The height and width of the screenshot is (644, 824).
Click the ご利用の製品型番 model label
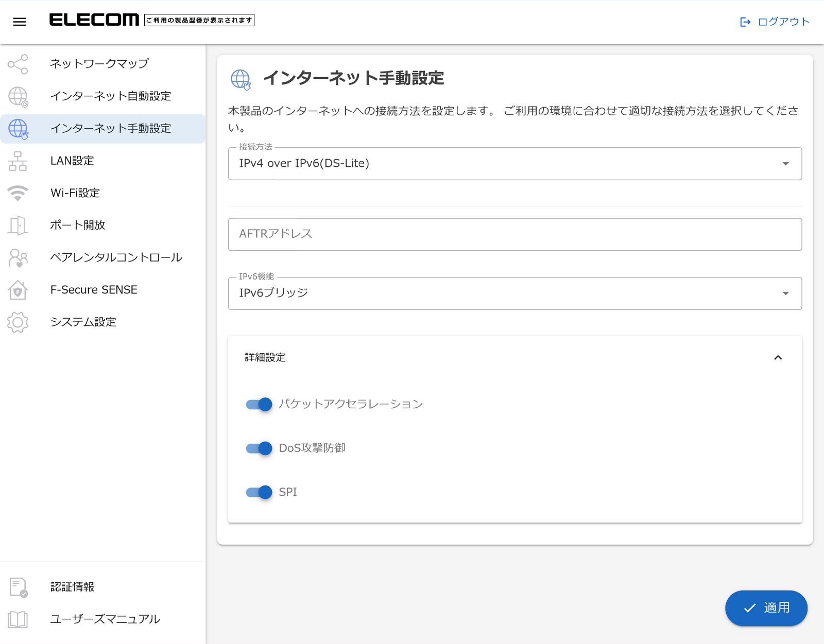point(199,20)
